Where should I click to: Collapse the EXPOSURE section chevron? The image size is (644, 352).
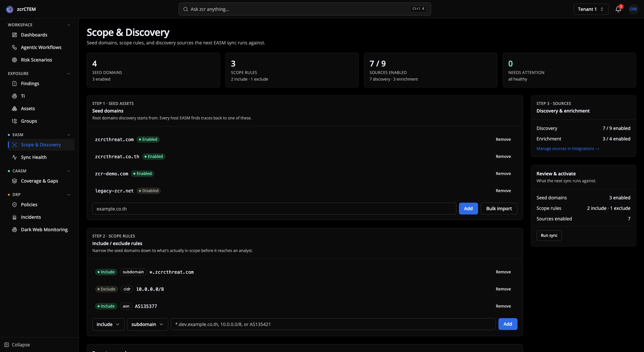[69, 74]
